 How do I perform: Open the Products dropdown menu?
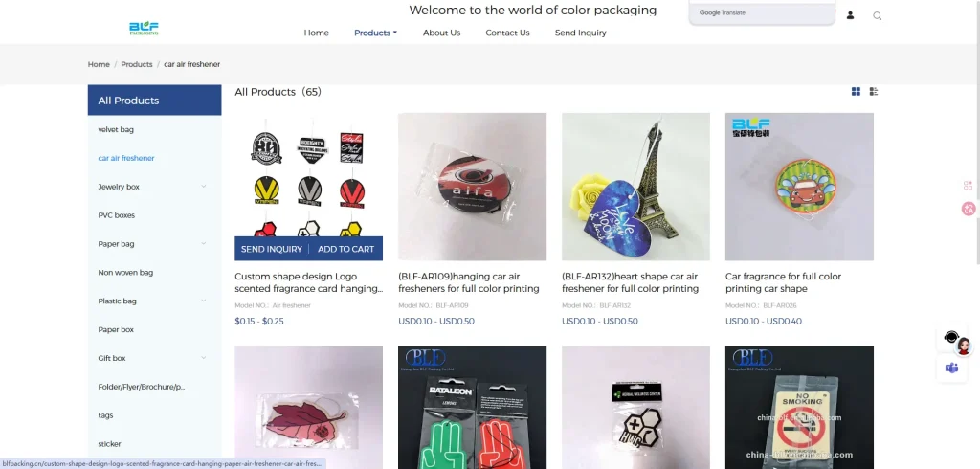coord(375,33)
